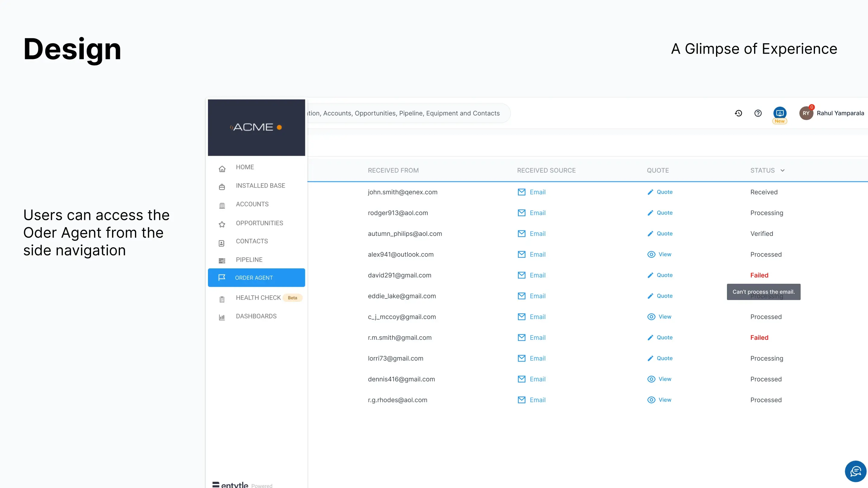Click pencil icon for eddie_lake@gmail.com quote
Screen dimensions: 868x488
coord(650,296)
